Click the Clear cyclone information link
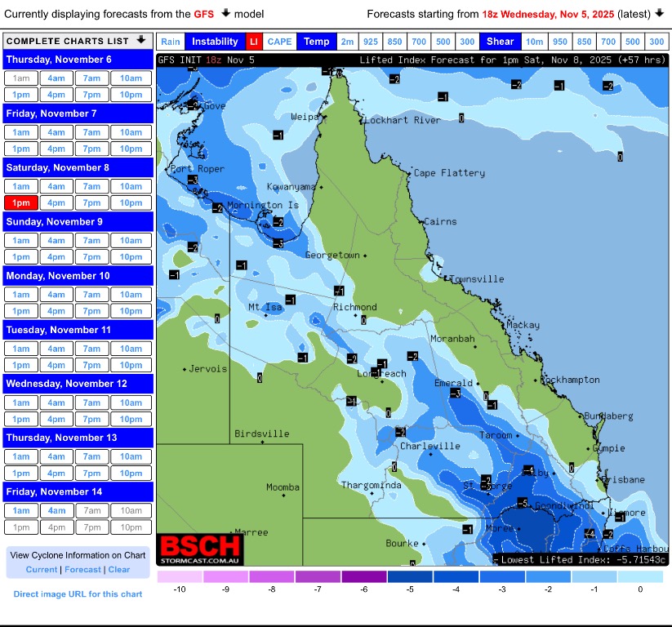The width and height of the screenshot is (672, 627). pos(119,570)
